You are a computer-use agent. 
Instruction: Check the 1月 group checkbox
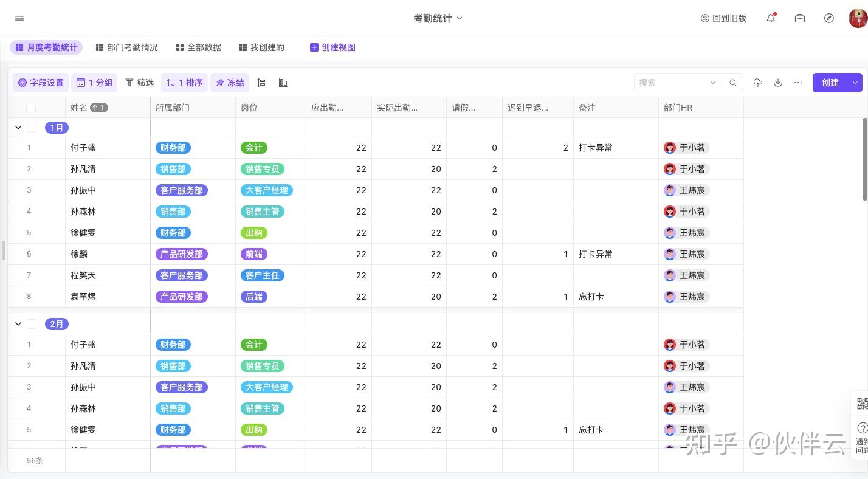tap(32, 128)
